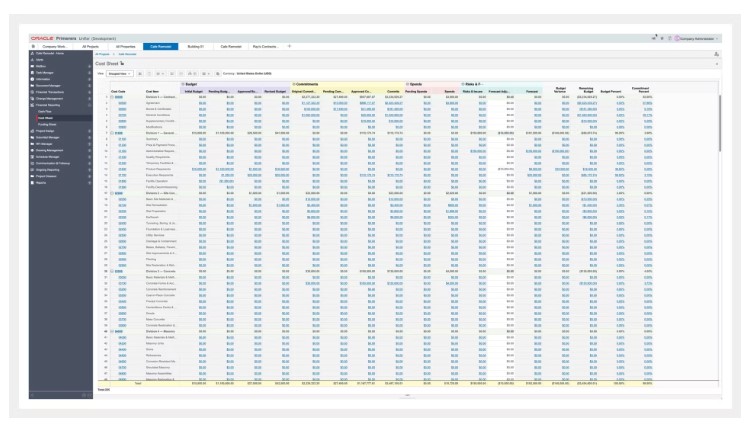Expand the Mailbox sidebar node
745x440 pixels.
[89, 66]
